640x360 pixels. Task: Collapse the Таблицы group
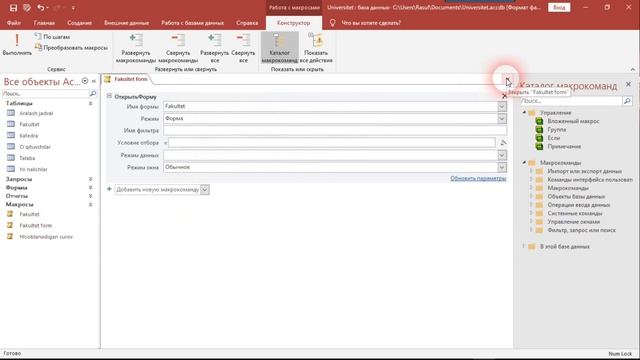click(x=90, y=104)
